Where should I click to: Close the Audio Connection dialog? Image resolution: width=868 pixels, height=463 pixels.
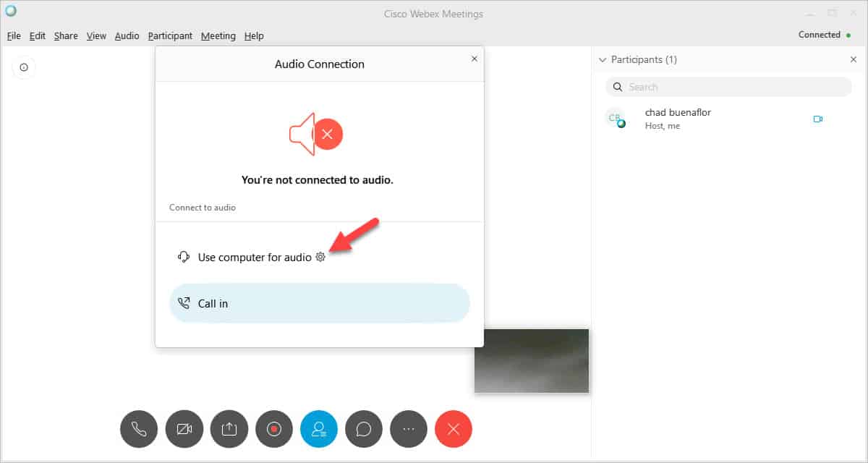click(x=475, y=59)
